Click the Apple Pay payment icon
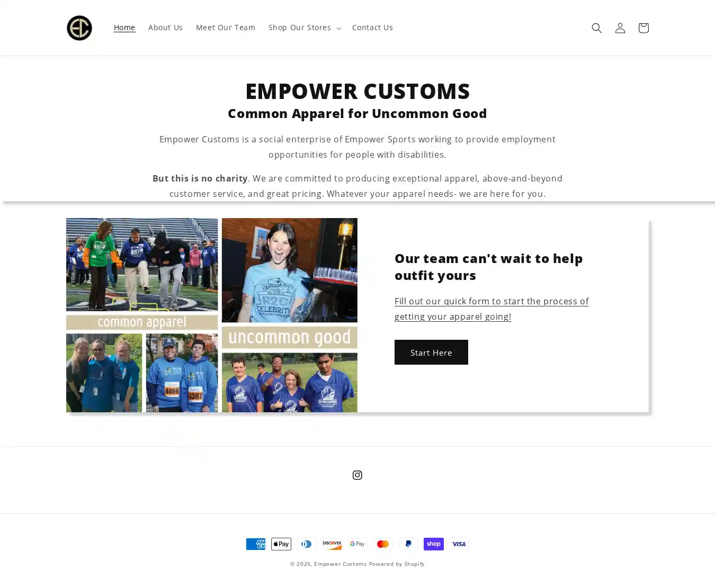 281,544
